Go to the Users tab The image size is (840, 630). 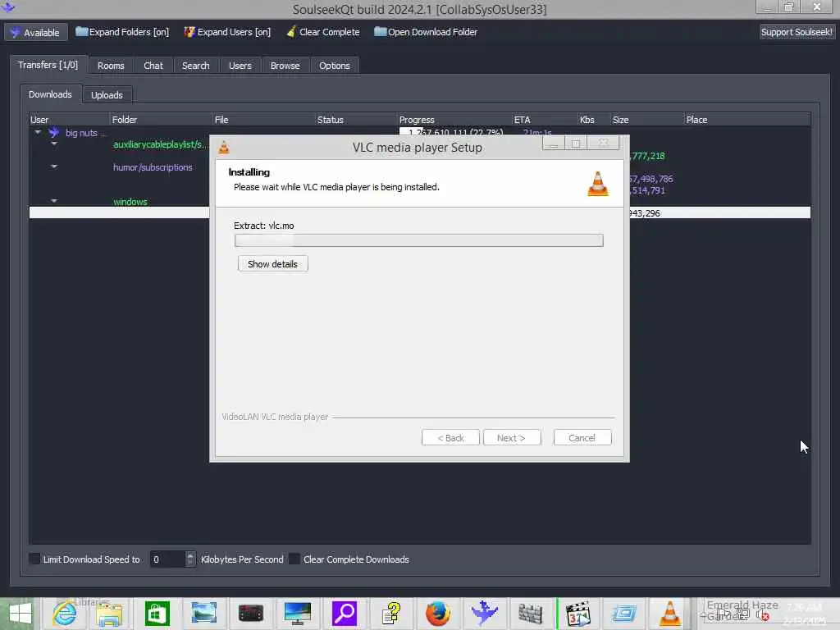coord(240,66)
